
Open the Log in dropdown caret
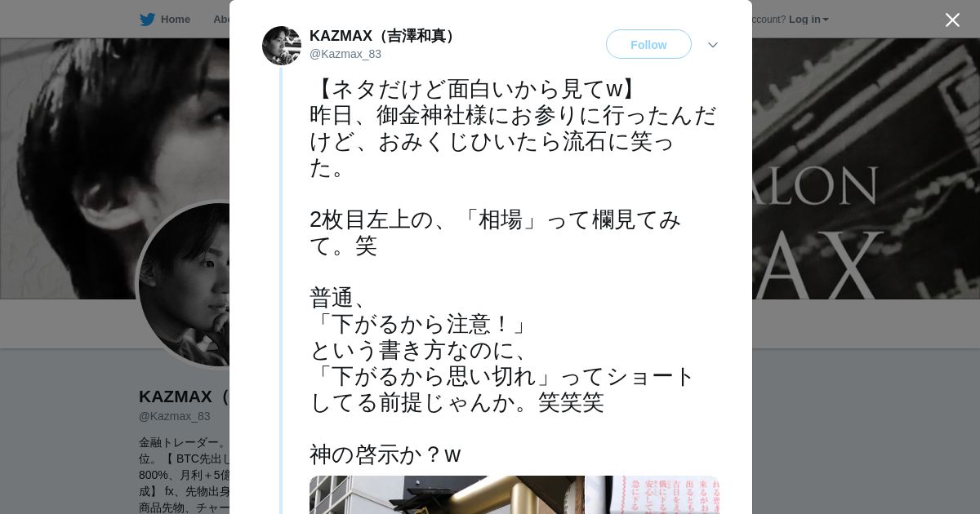point(826,20)
